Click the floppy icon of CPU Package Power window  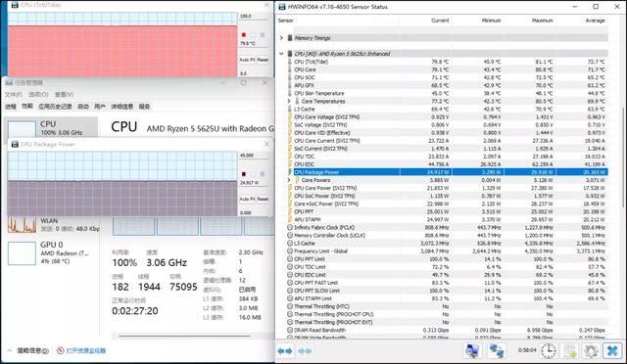tap(15, 144)
